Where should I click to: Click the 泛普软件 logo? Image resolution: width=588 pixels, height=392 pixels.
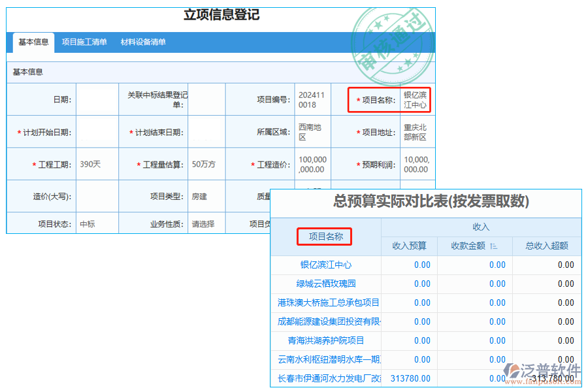click(542, 368)
